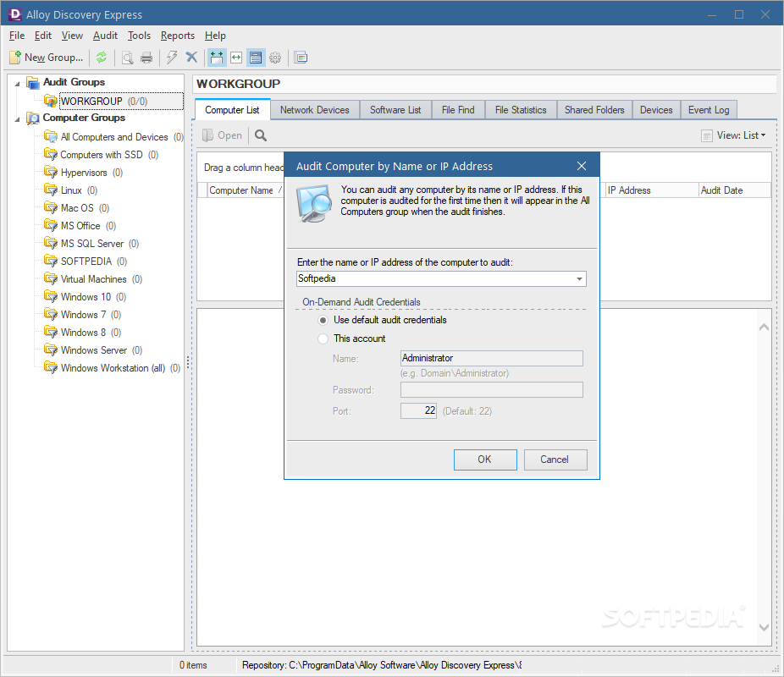The width and height of the screenshot is (784, 677).
Task: Click the report windows icon in toolbar
Action: click(x=301, y=58)
